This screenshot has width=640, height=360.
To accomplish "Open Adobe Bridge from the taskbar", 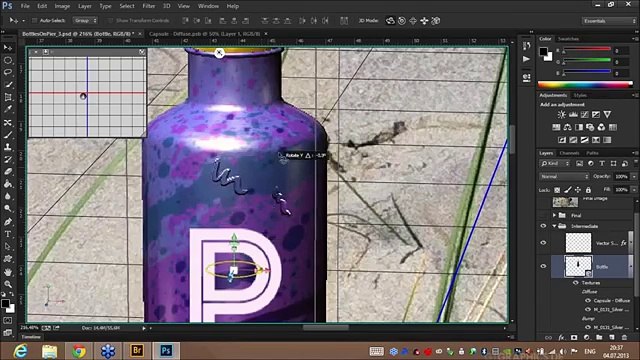I will point(137,351).
